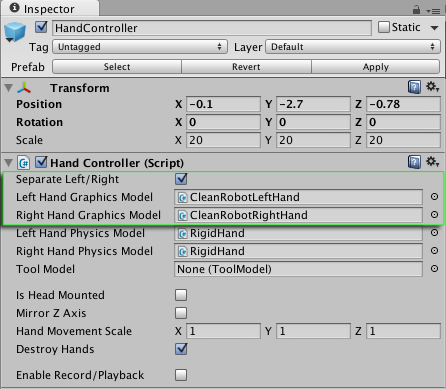Image resolution: width=446 pixels, height=389 pixels.
Task: Uncheck Separate Left/Right
Action: 181,179
